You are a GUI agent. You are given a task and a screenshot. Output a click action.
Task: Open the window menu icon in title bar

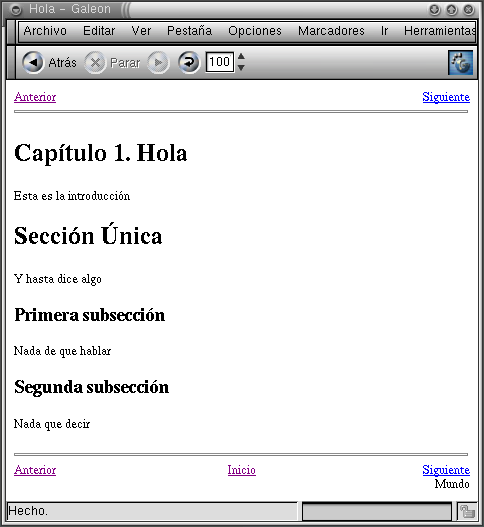pos(16,9)
